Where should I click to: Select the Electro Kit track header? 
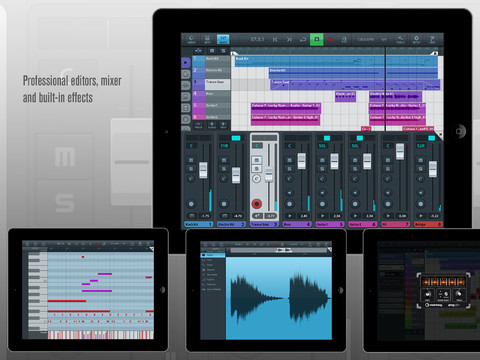(211, 72)
